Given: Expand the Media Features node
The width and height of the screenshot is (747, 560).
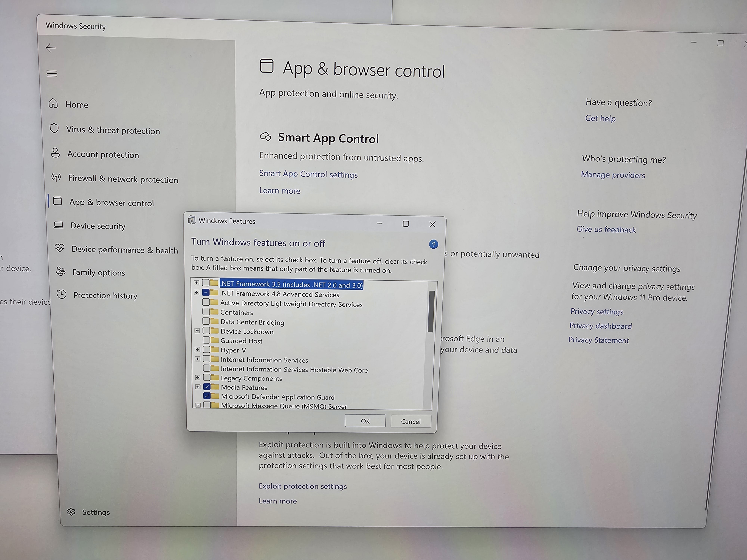Looking at the screenshot, I should click(198, 387).
